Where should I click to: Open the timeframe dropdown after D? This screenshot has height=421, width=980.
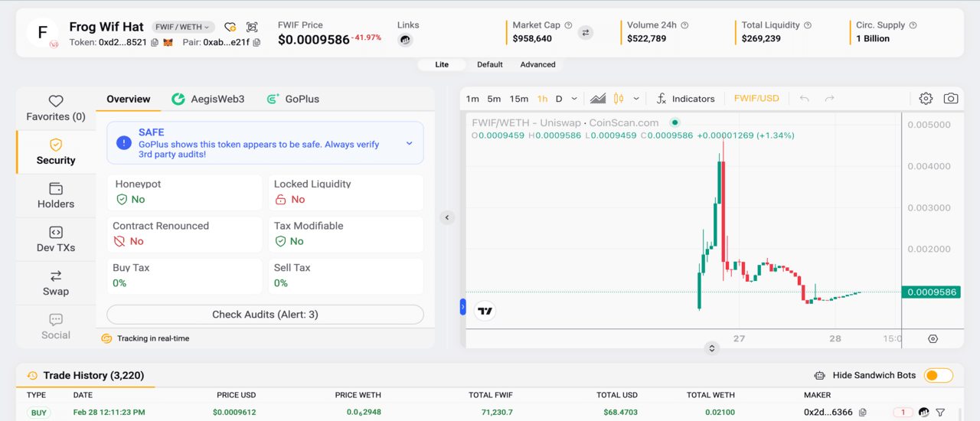click(x=574, y=99)
